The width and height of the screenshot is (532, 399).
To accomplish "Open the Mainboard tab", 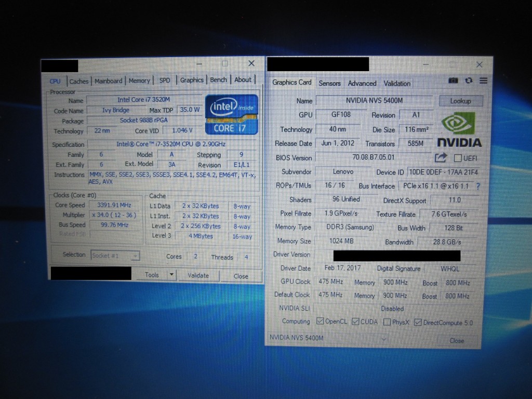I will coord(108,81).
